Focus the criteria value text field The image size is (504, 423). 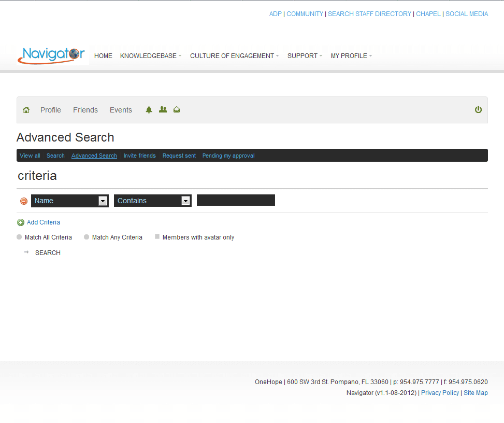point(236,200)
